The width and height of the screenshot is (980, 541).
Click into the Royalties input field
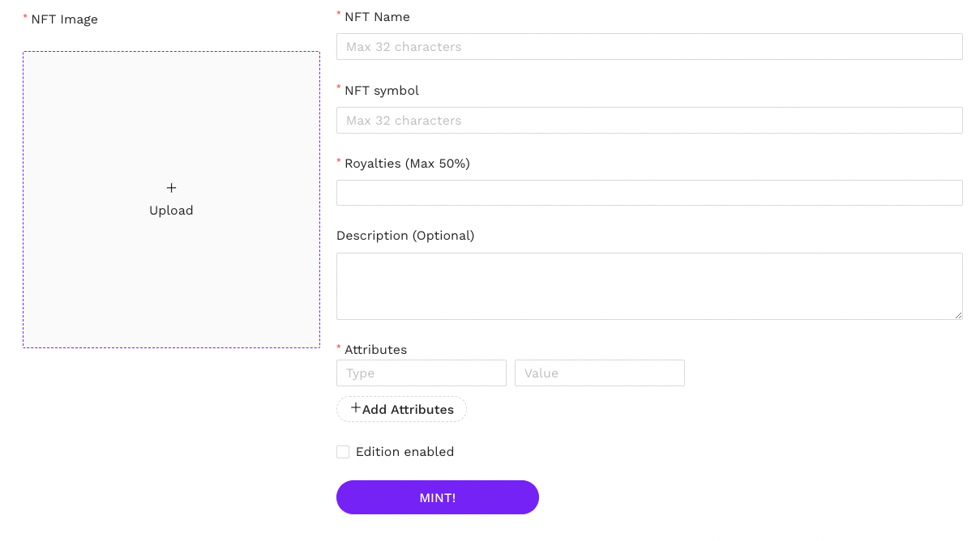649,193
